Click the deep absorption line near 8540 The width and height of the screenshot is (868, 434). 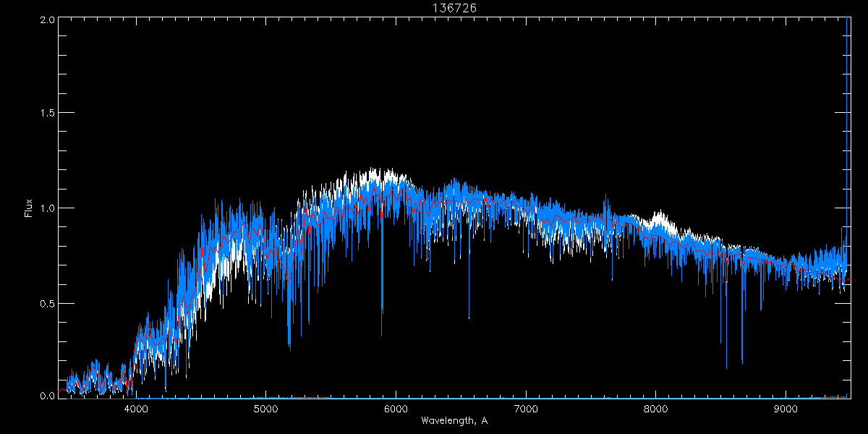[x=726, y=367]
